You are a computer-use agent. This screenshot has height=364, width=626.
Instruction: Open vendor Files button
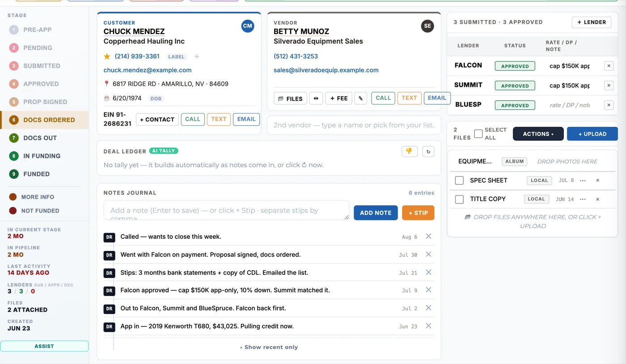tap(290, 98)
